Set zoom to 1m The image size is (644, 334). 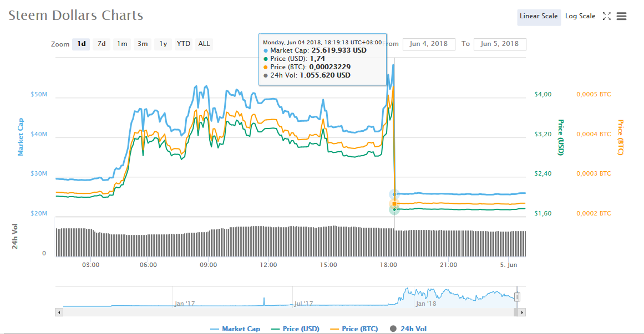(122, 44)
